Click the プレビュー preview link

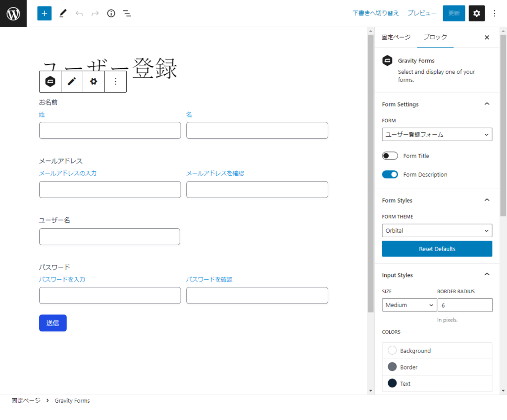[x=422, y=13]
